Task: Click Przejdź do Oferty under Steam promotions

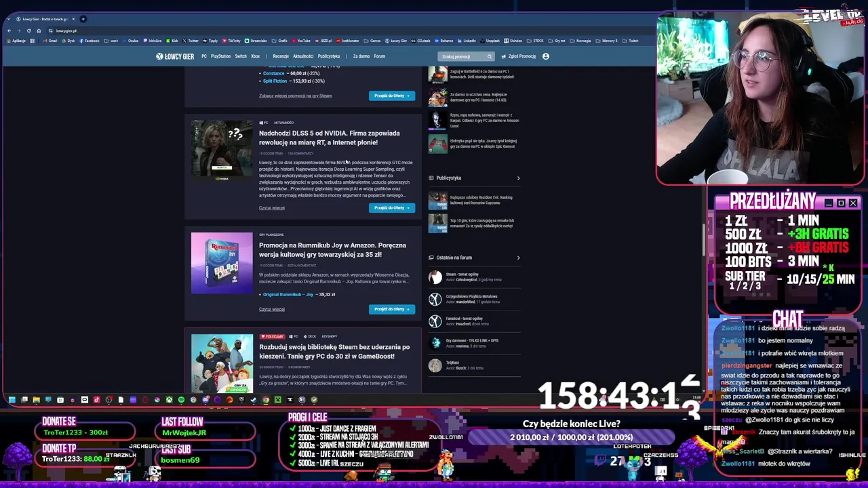Action: coord(392,96)
